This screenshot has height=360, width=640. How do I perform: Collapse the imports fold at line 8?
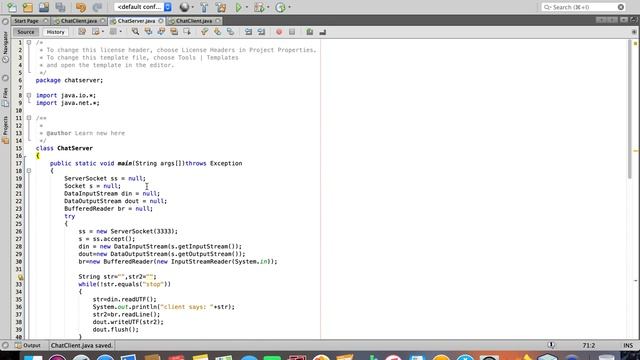pos(29,96)
